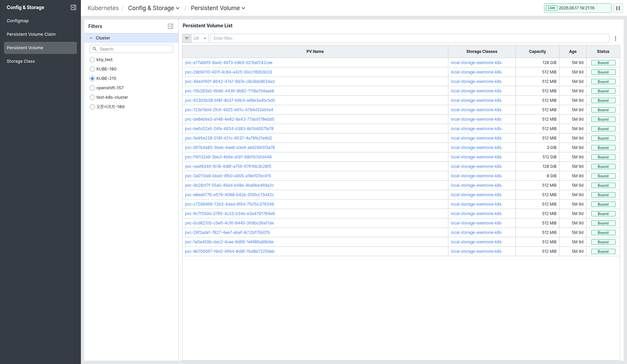Image resolution: width=627 pixels, height=364 pixels.
Task: Sort by the Capacity column header
Action: point(537,52)
